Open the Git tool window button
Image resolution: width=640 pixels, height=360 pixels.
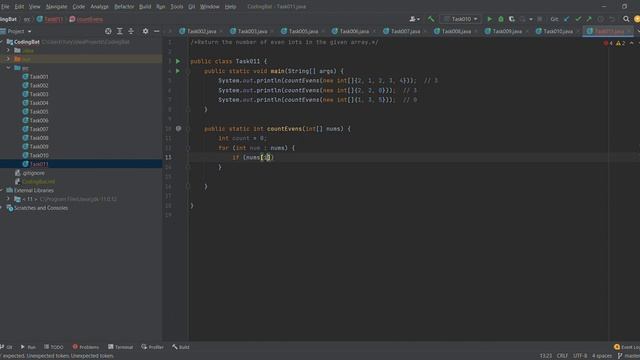click(x=7, y=347)
